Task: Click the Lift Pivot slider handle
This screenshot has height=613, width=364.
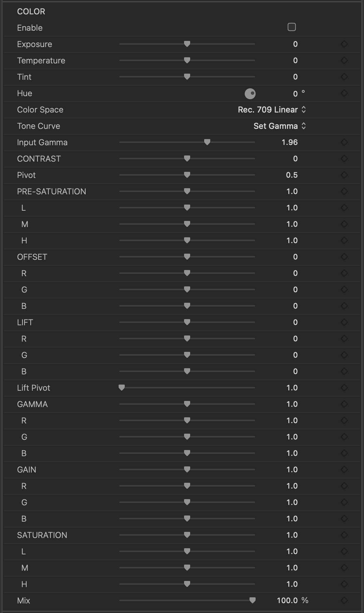Action: [122, 388]
